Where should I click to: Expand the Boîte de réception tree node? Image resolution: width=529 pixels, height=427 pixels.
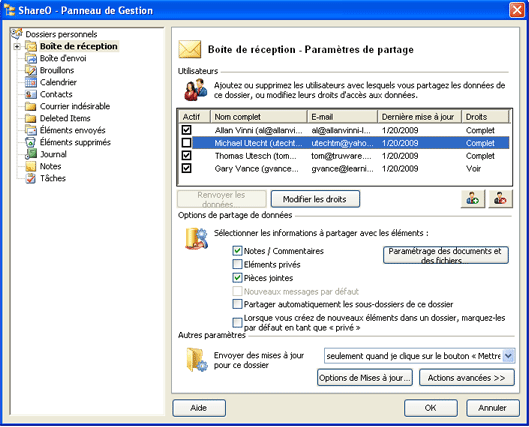(x=17, y=47)
